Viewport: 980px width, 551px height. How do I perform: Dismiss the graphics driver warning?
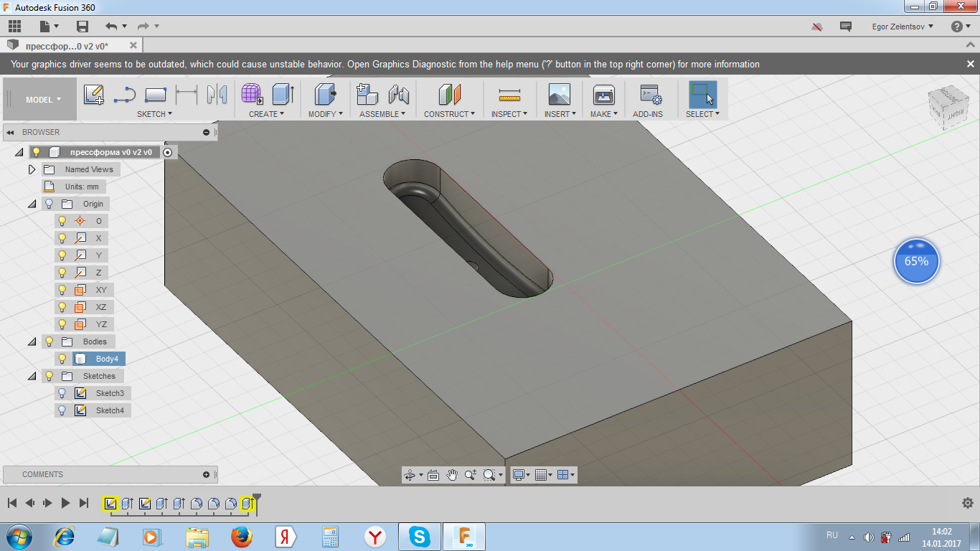[x=970, y=64]
